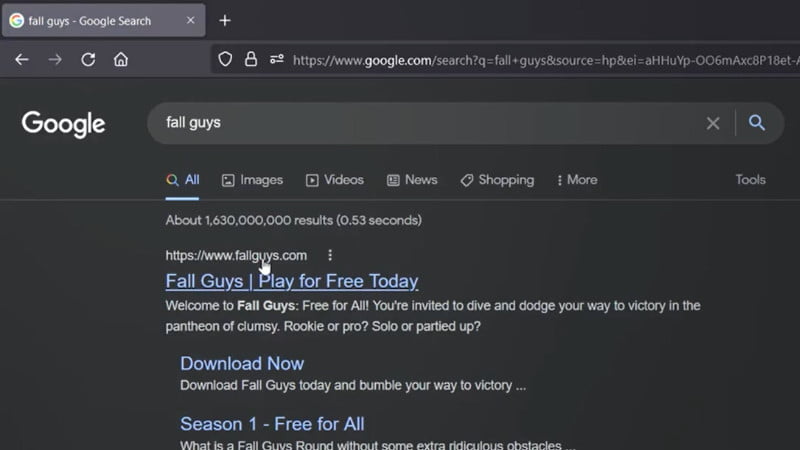The width and height of the screenshot is (800, 450).
Task: Switch to the Images tab
Action: point(252,180)
